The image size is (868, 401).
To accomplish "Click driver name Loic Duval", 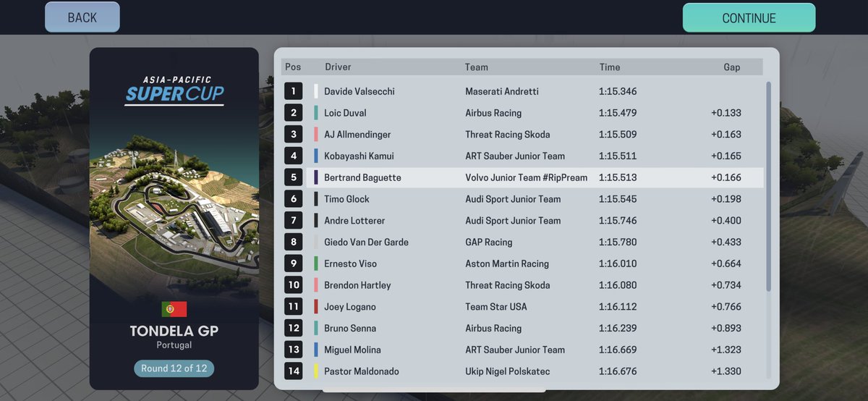I will (x=345, y=113).
